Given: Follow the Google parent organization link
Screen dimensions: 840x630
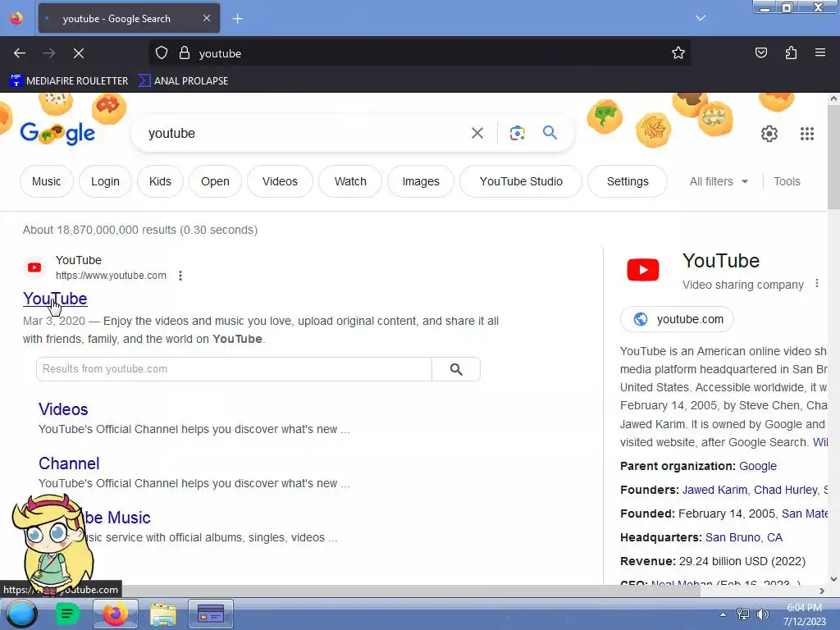Looking at the screenshot, I should [757, 466].
